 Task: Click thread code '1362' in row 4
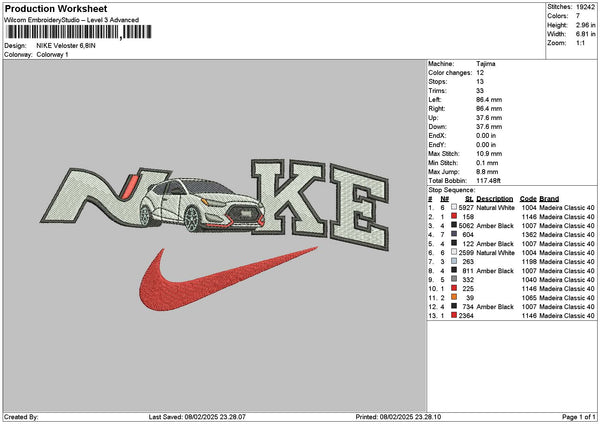pyautogui.click(x=529, y=235)
